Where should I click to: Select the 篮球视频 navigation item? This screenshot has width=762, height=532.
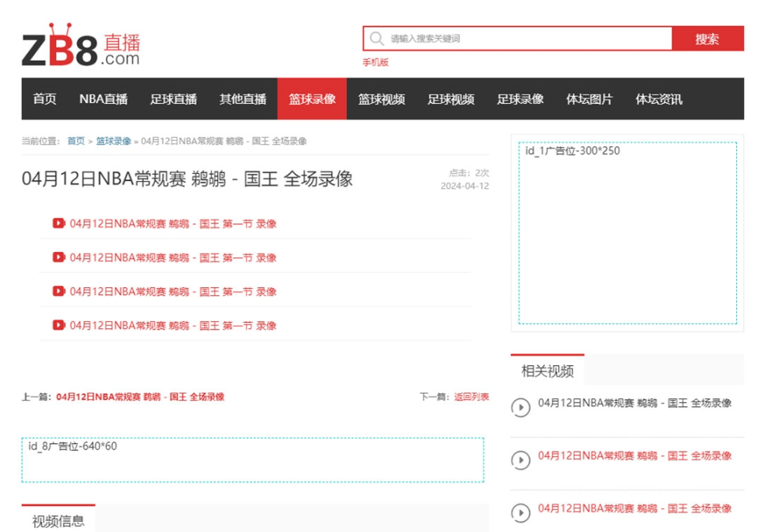pos(382,99)
